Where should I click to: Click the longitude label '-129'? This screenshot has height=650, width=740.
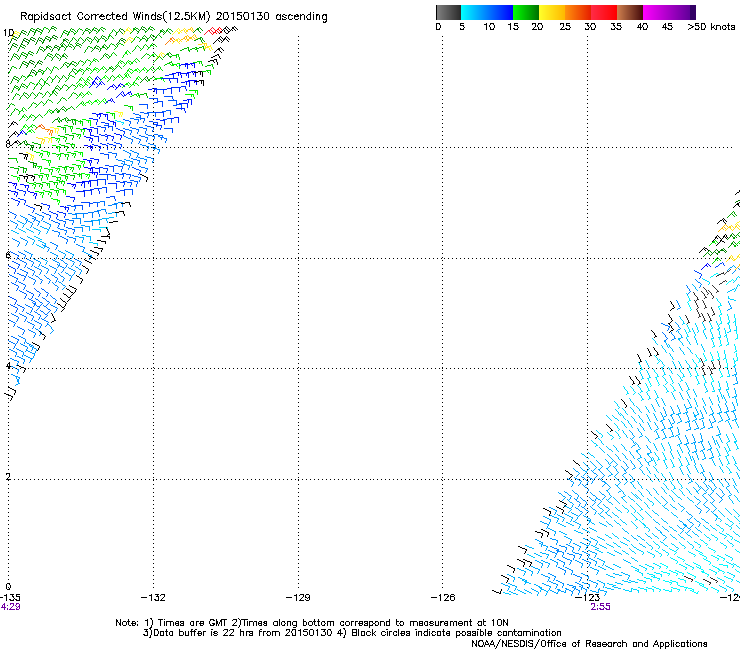(298, 598)
